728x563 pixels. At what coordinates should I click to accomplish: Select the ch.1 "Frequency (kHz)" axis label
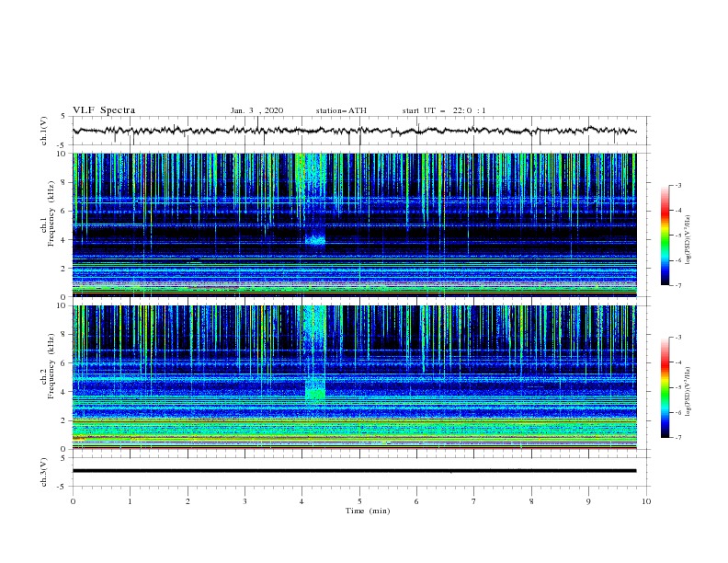tap(51, 213)
